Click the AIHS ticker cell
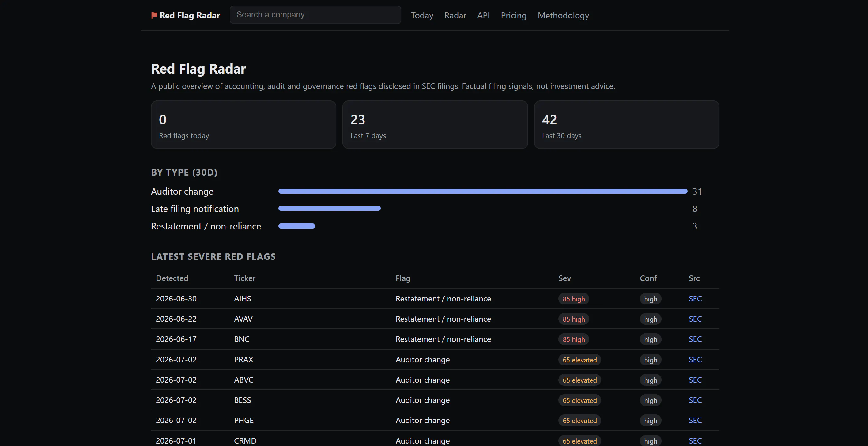The image size is (868, 446). 242,299
